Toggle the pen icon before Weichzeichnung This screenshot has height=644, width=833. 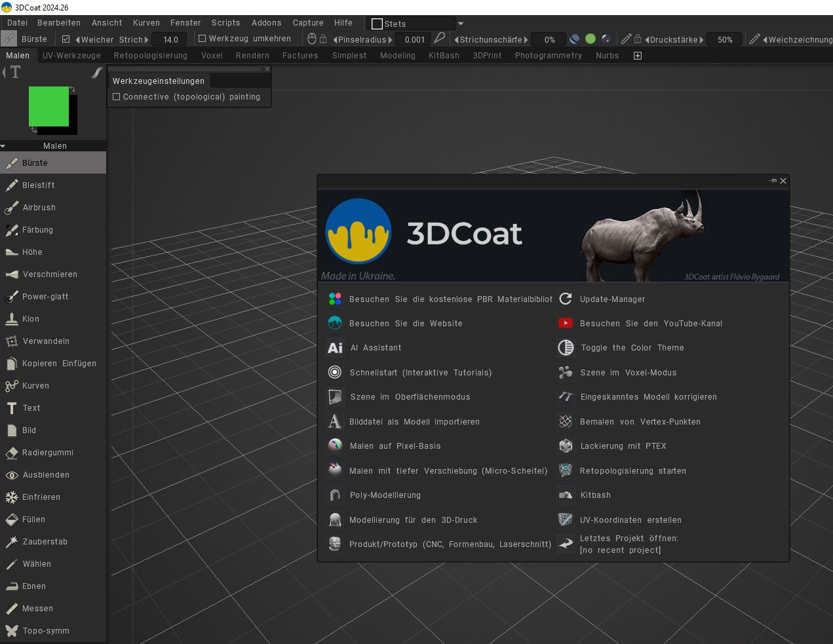(x=755, y=39)
